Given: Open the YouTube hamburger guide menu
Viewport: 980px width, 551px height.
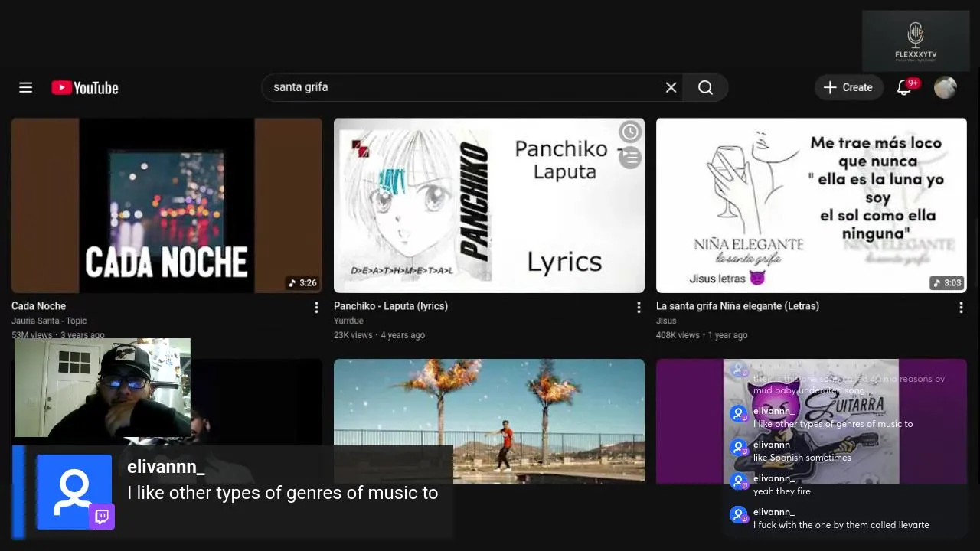Looking at the screenshot, I should click(x=25, y=88).
